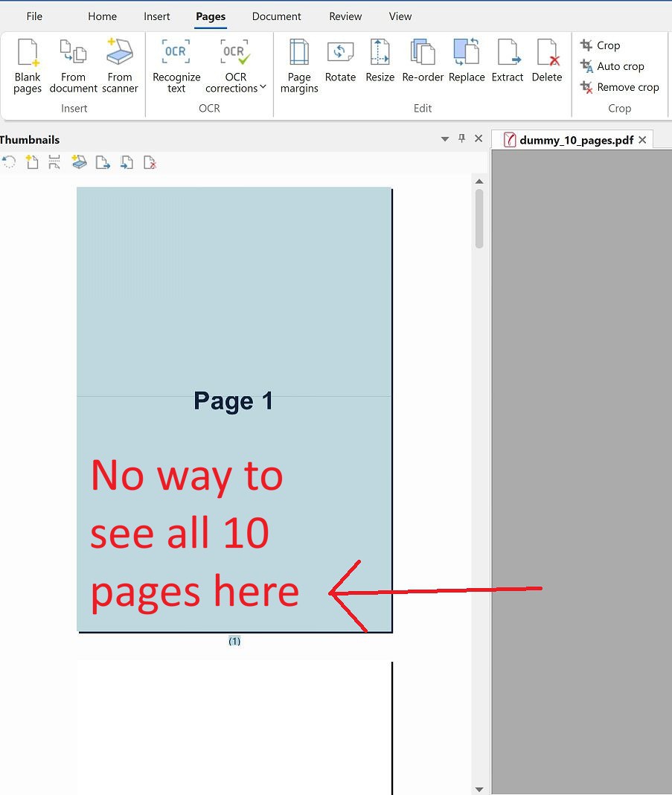672x795 pixels.
Task: Click the thumbnails scrollbar handle
Action: [x=479, y=219]
